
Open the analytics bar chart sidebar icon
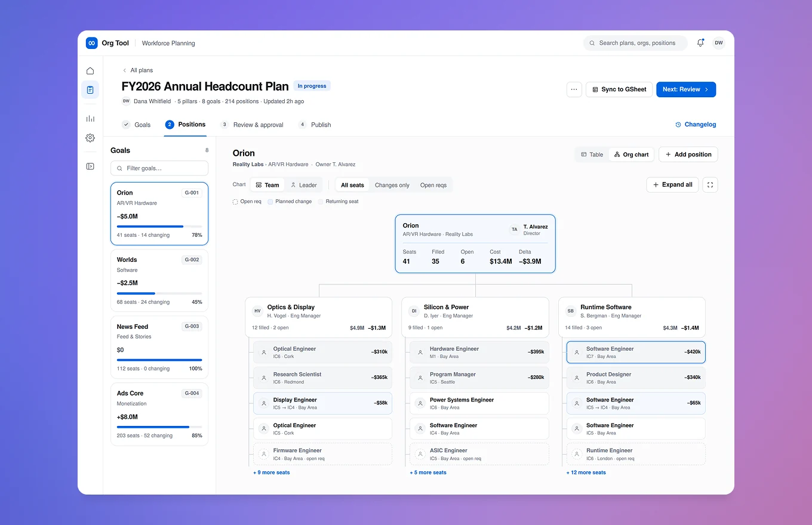tap(90, 119)
